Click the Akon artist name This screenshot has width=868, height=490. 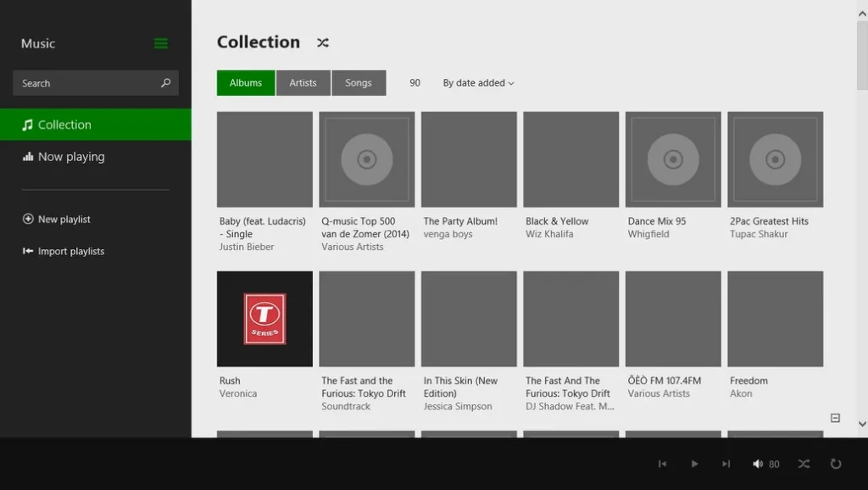tap(741, 393)
